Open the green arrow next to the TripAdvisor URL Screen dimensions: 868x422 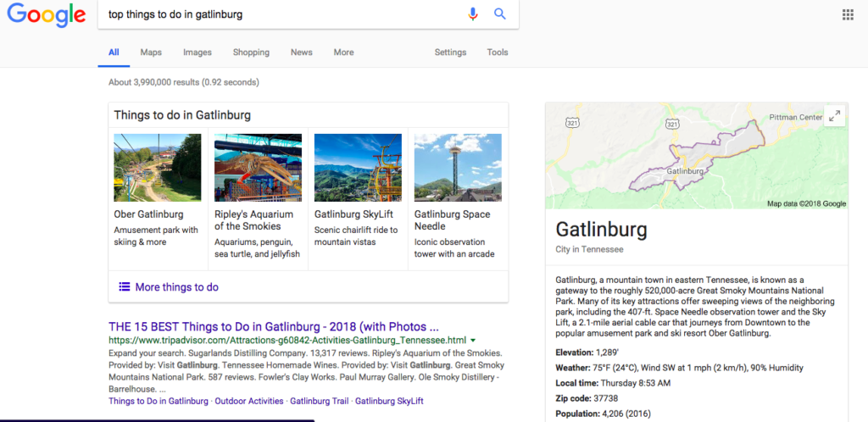pos(473,340)
